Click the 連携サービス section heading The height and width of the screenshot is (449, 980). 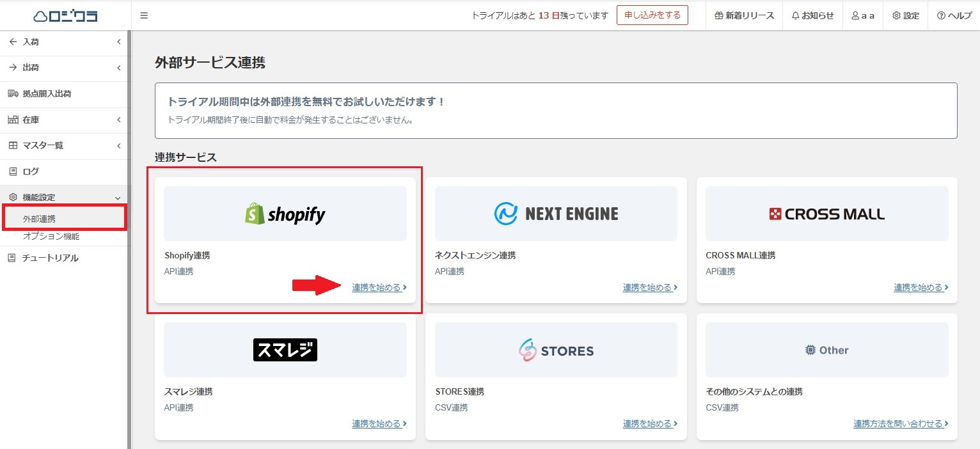click(186, 157)
